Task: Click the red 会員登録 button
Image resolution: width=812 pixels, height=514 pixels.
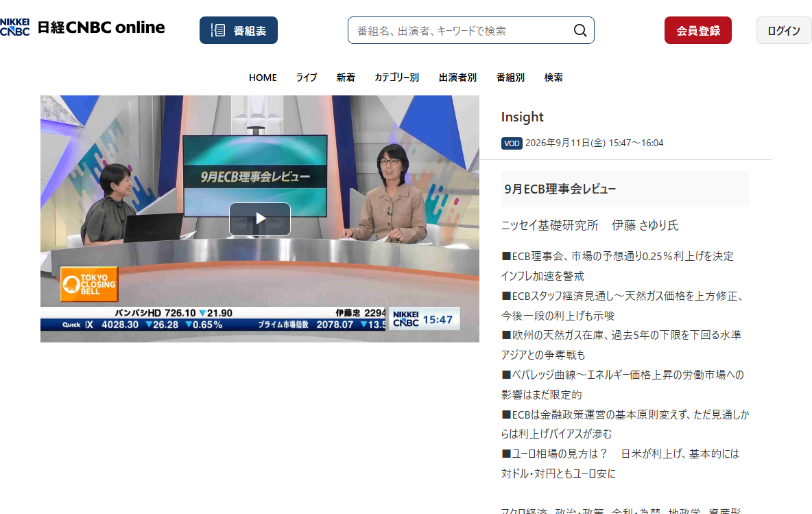Action: 697,31
